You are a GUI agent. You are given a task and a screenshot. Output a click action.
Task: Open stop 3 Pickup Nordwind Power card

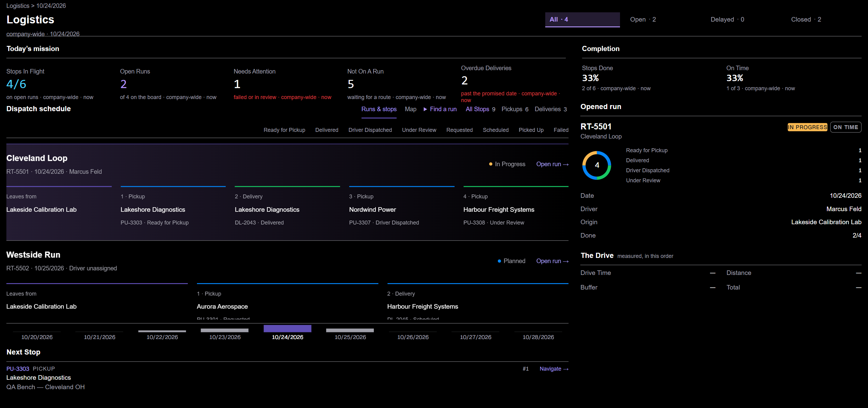(402, 206)
